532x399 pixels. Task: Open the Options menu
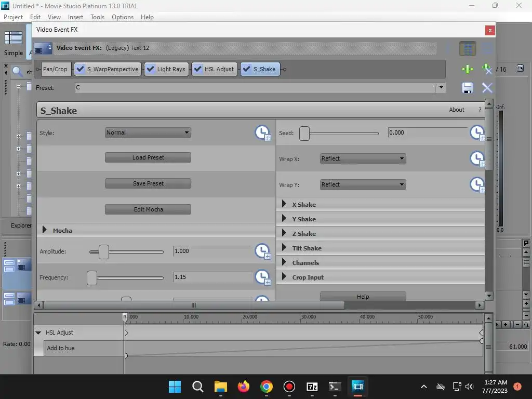(x=123, y=17)
